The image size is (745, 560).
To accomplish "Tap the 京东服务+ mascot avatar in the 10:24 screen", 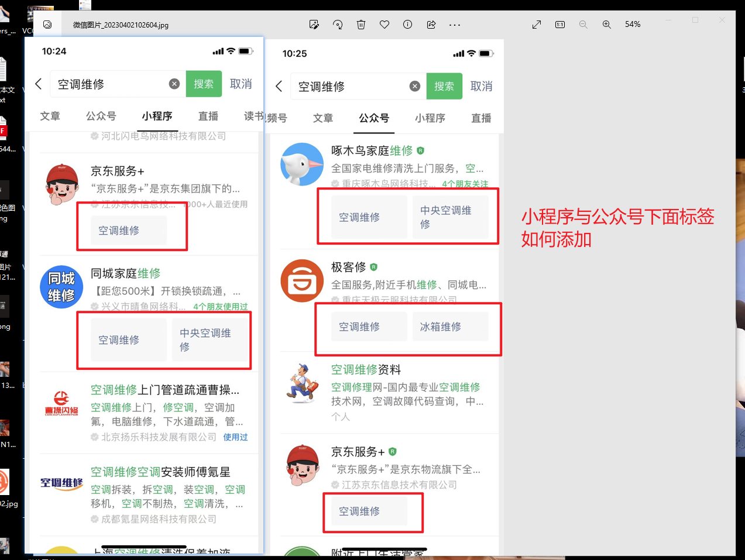I will coord(62,185).
